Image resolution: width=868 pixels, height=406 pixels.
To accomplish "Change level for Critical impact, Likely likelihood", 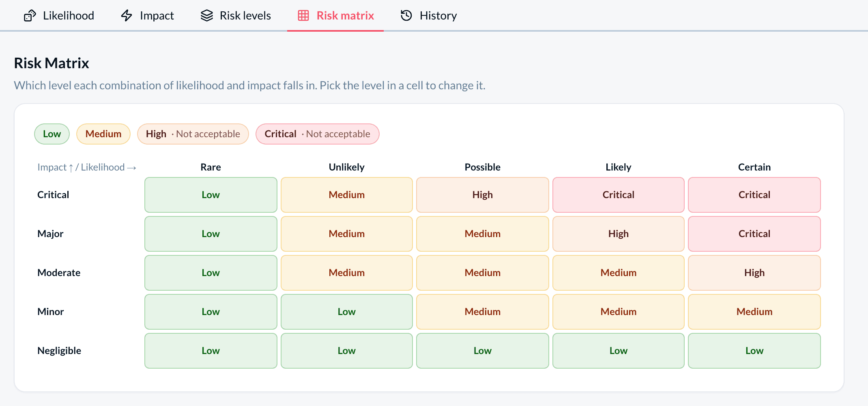I will [619, 195].
